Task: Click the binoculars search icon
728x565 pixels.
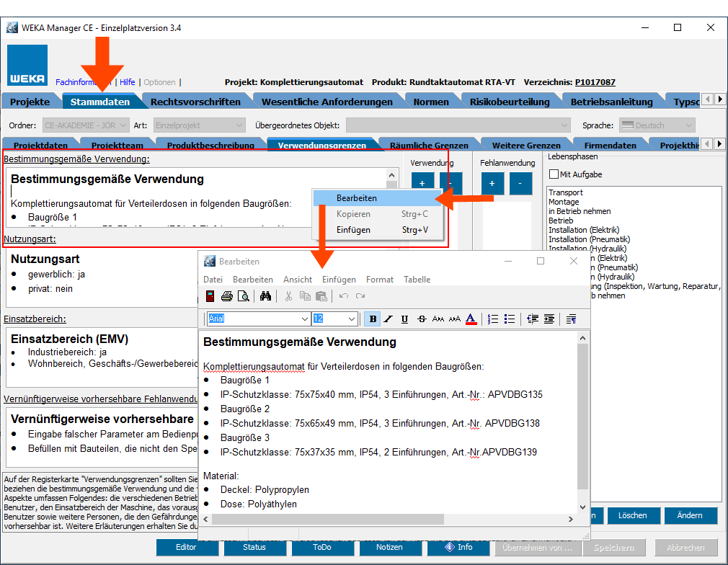Action: pyautogui.click(x=265, y=296)
